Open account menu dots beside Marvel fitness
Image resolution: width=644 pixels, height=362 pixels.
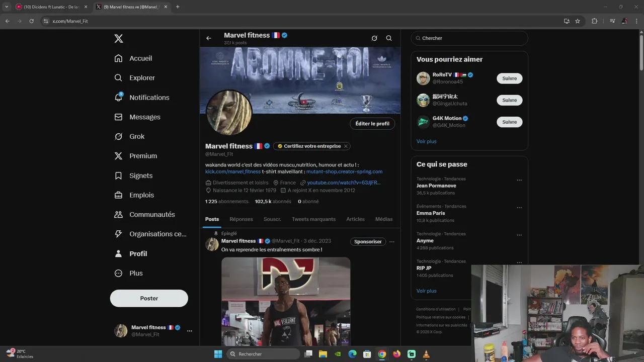(190, 331)
